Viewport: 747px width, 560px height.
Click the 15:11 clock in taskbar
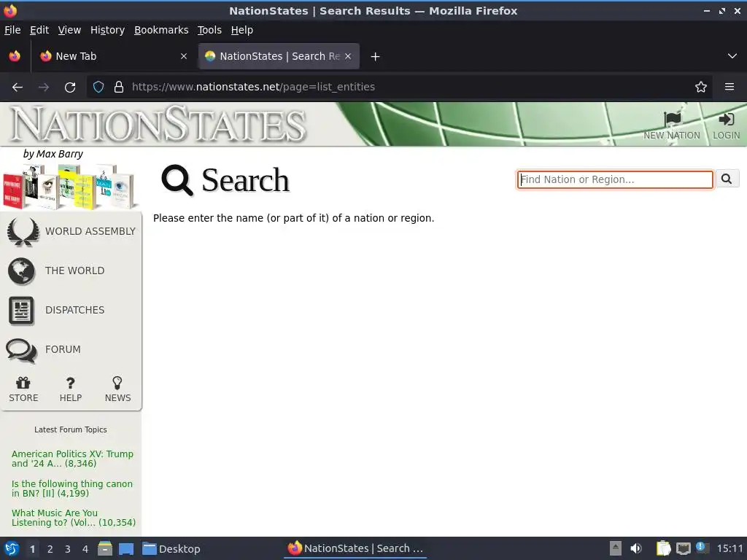click(x=729, y=548)
